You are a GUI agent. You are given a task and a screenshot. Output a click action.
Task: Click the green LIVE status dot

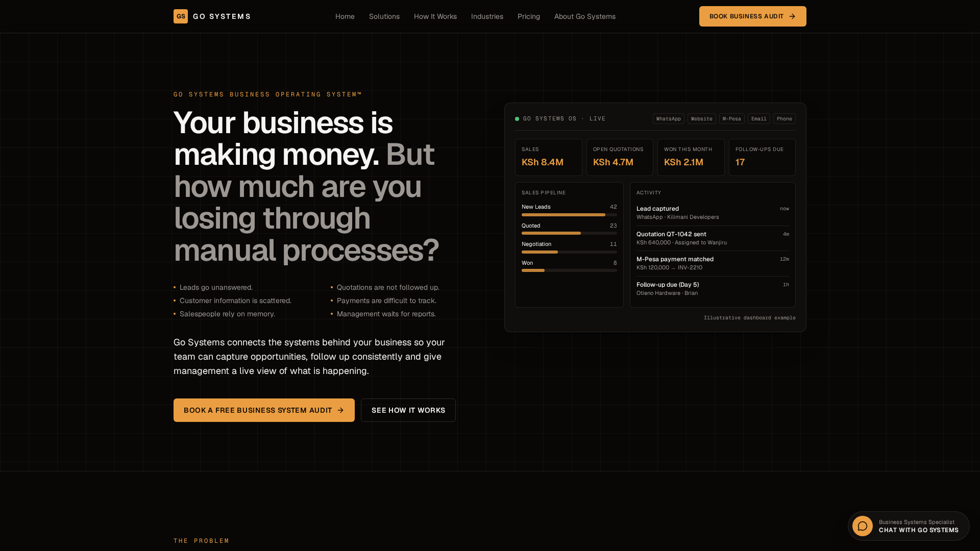pyautogui.click(x=517, y=119)
